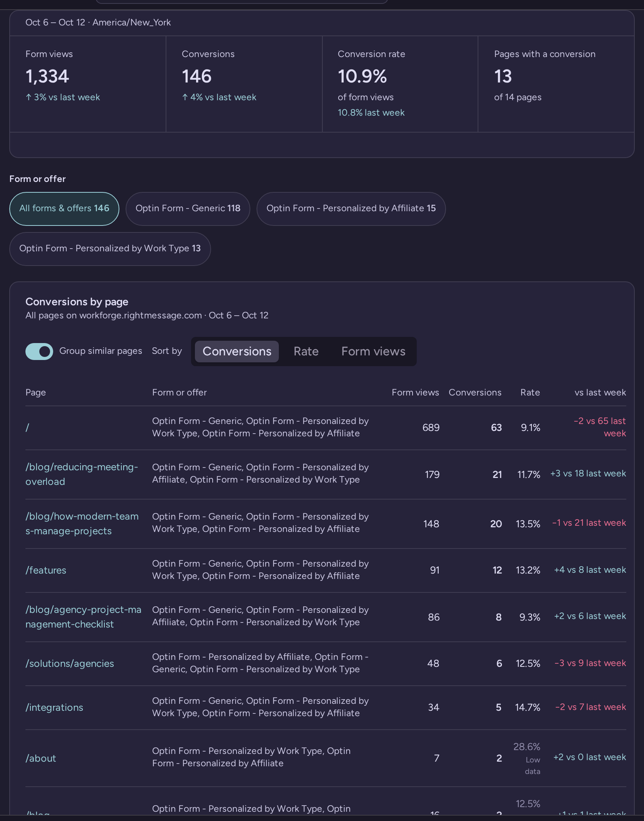Click the '4% vs last week' change

click(x=219, y=97)
